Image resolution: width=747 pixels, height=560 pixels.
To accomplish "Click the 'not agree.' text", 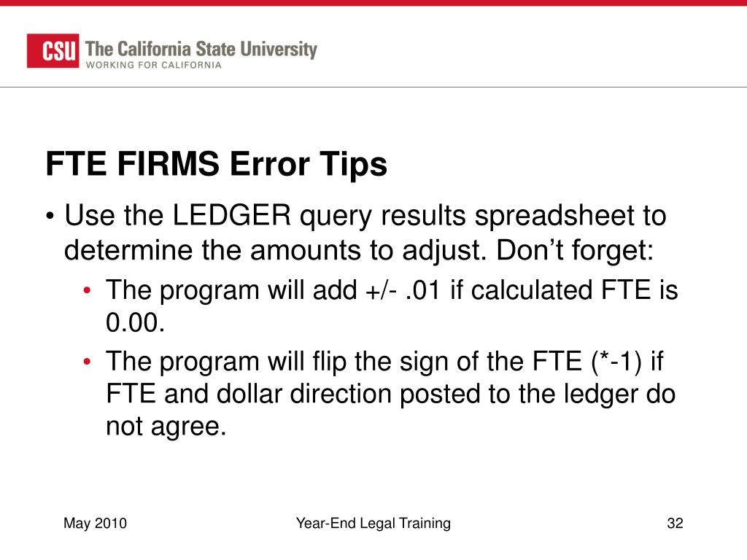I will point(166,426).
